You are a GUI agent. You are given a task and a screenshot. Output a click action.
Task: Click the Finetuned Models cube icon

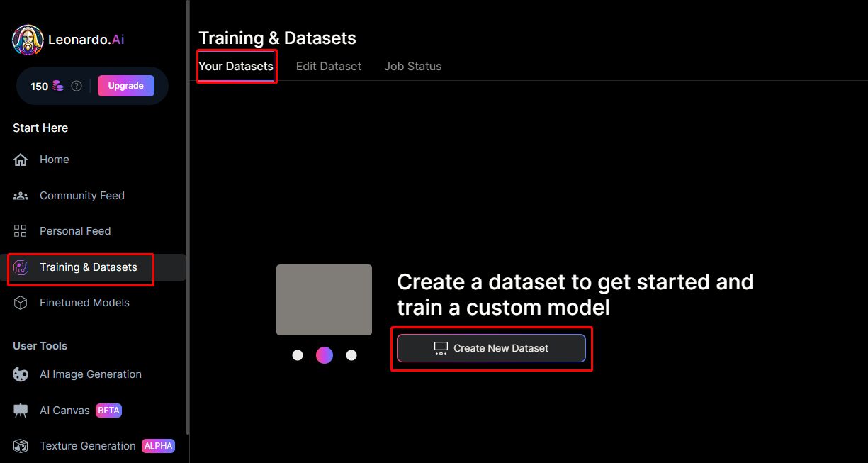point(21,303)
